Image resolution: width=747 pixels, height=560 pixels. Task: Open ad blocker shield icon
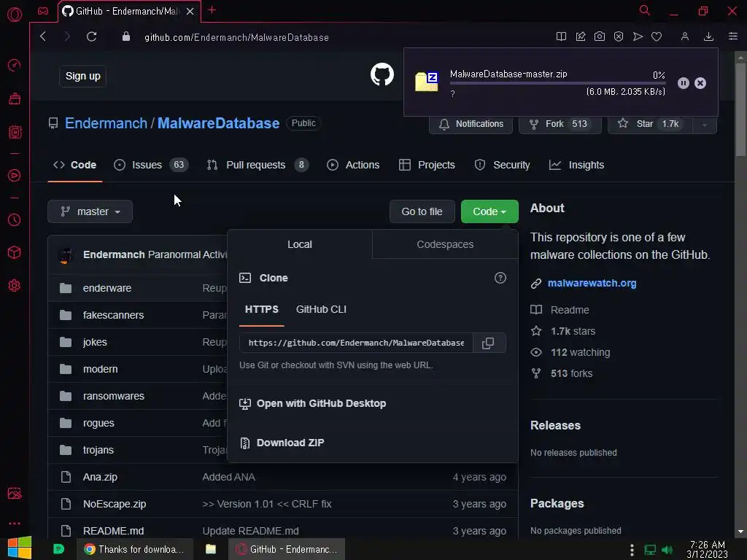pyautogui.click(x=619, y=36)
